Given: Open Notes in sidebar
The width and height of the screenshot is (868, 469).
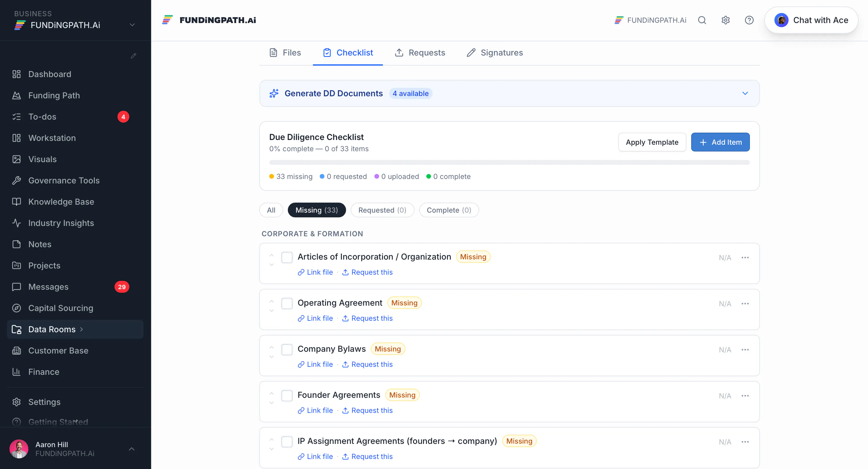Looking at the screenshot, I should [76, 244].
